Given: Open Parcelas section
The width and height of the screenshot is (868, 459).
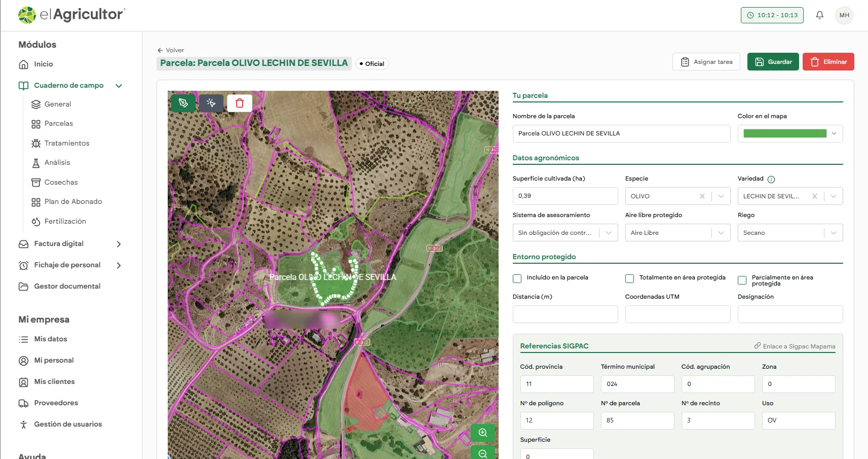Looking at the screenshot, I should [x=59, y=123].
